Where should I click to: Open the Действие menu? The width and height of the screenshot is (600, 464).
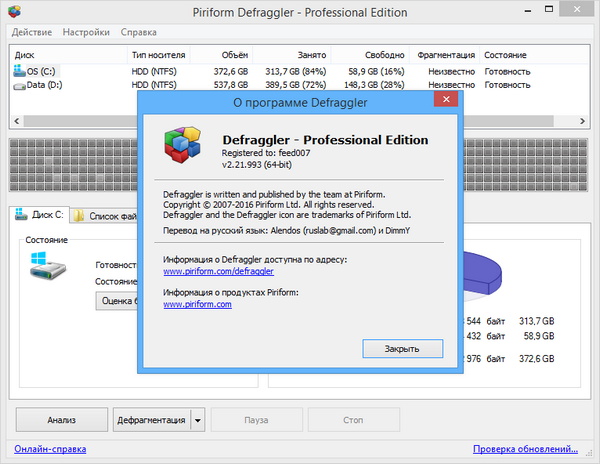coord(33,32)
